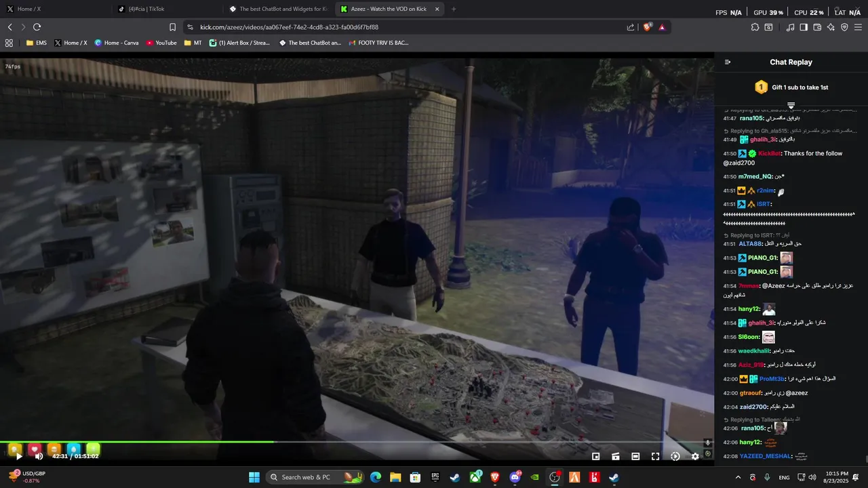Click the number 1 leaderboard badge
The image size is (868, 488).
pyautogui.click(x=761, y=87)
